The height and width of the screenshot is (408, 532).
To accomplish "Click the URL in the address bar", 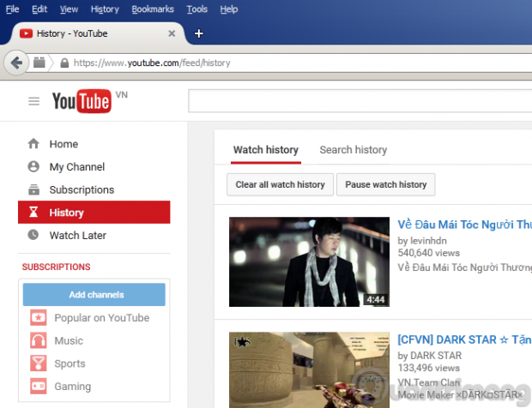I will (x=152, y=63).
